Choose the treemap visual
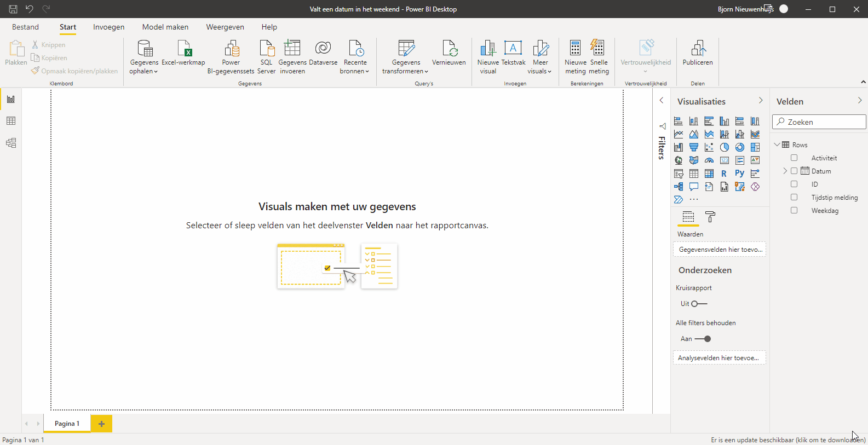The height and width of the screenshot is (445, 868). click(x=755, y=147)
